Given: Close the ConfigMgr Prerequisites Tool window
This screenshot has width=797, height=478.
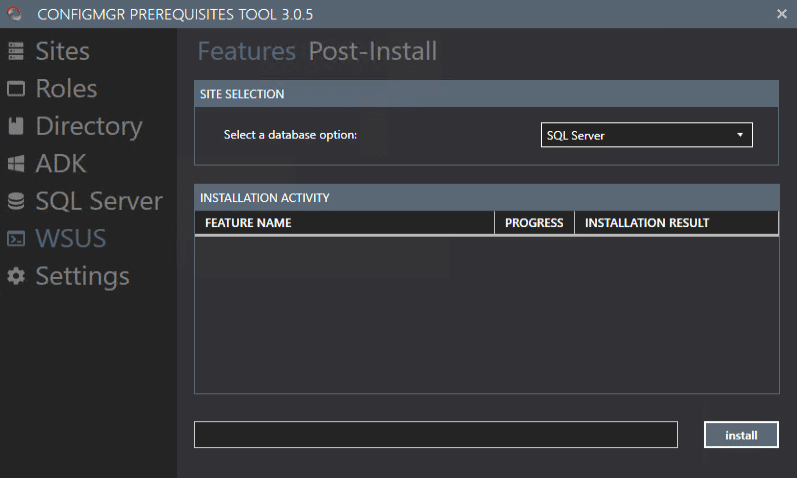Looking at the screenshot, I should (781, 14).
